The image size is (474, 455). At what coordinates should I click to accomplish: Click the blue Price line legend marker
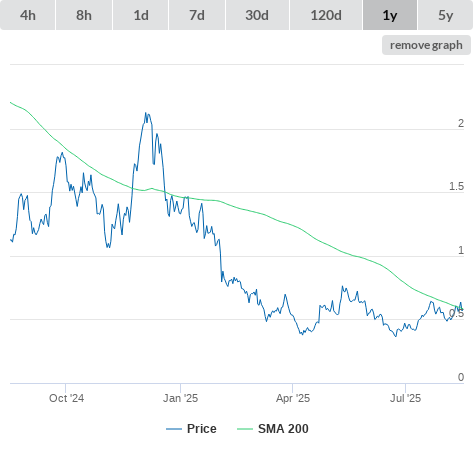(x=174, y=429)
